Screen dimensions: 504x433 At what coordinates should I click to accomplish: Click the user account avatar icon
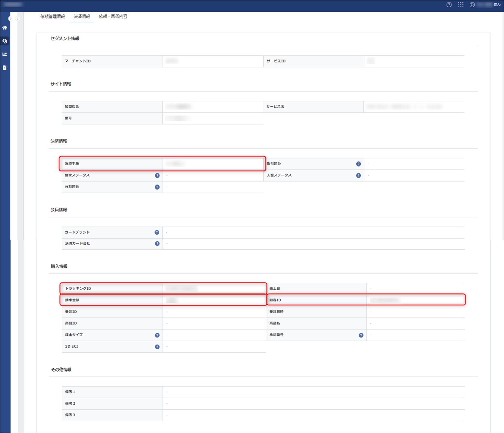click(472, 5)
